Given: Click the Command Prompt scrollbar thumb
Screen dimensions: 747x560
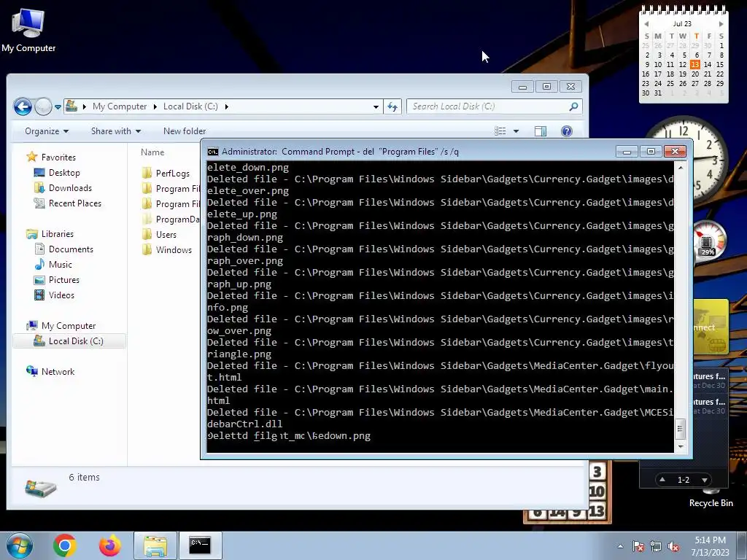Looking at the screenshot, I should click(681, 429).
